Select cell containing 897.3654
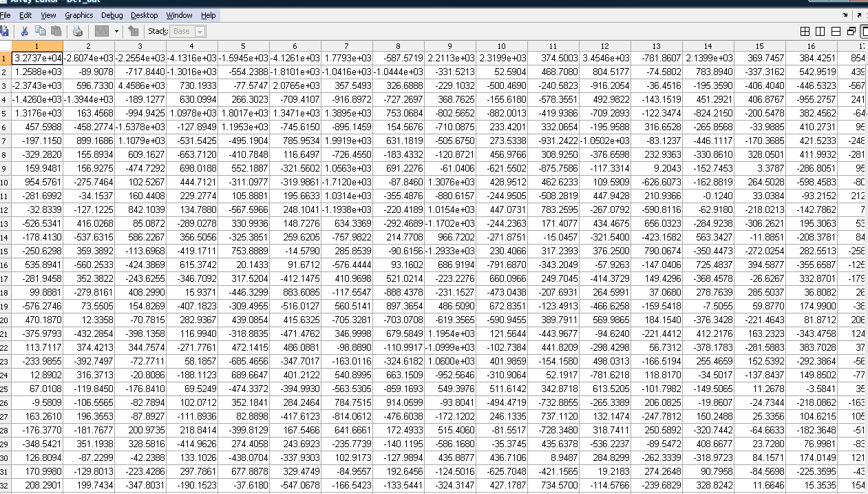Image resolution: width=868 pixels, height=494 pixels. click(x=399, y=306)
